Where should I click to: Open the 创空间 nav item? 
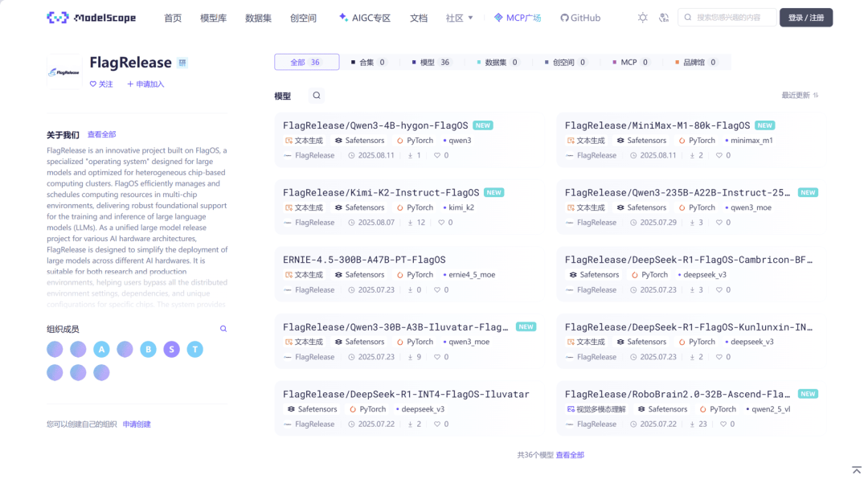[x=303, y=18]
